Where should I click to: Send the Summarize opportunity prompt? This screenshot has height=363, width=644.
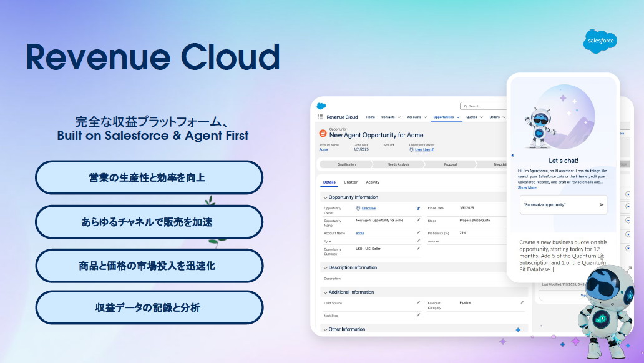602,205
